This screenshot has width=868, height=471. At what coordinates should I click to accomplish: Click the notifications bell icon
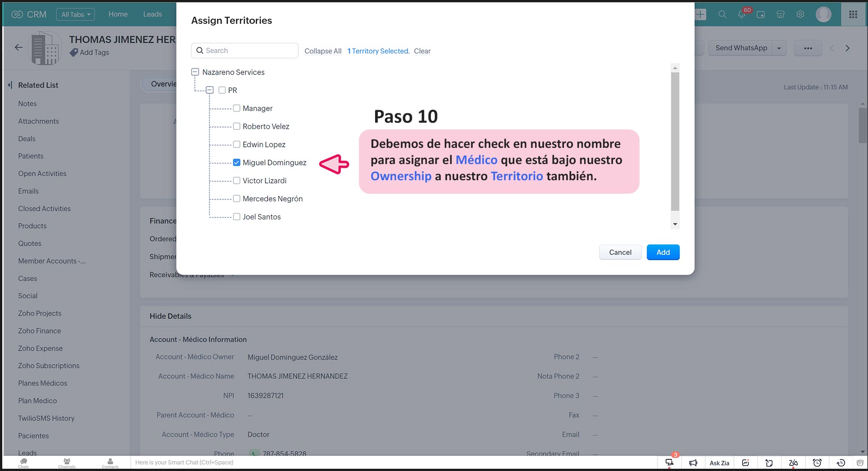742,14
